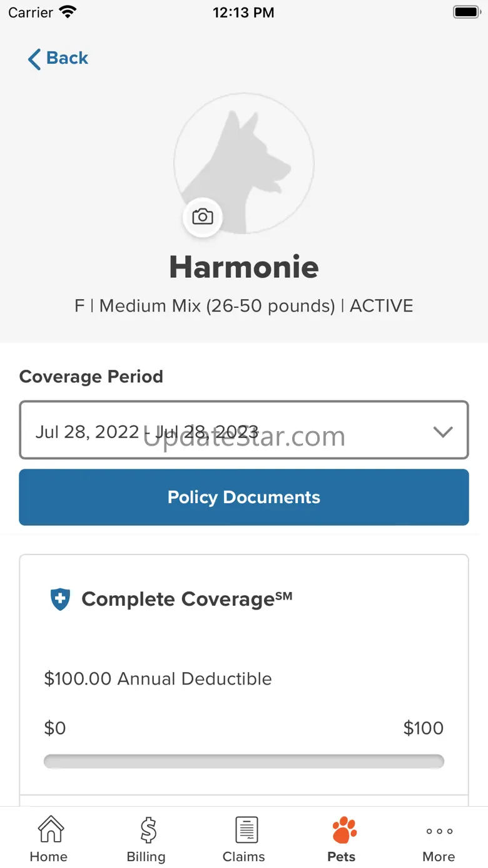This screenshot has height=868, width=488.
Task: Select the Pets paw icon tab
Action: [342, 840]
